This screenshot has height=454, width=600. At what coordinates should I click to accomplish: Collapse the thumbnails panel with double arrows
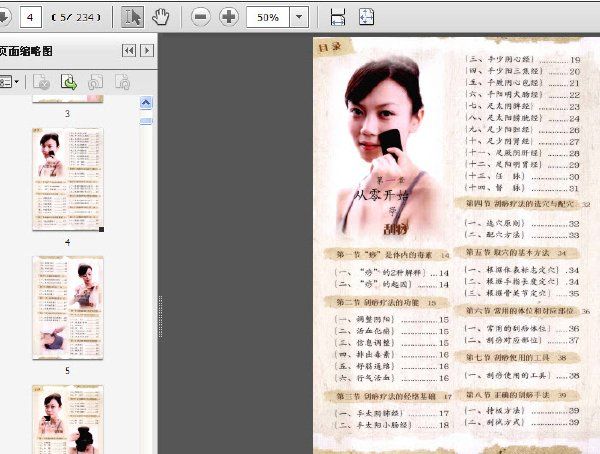129,51
